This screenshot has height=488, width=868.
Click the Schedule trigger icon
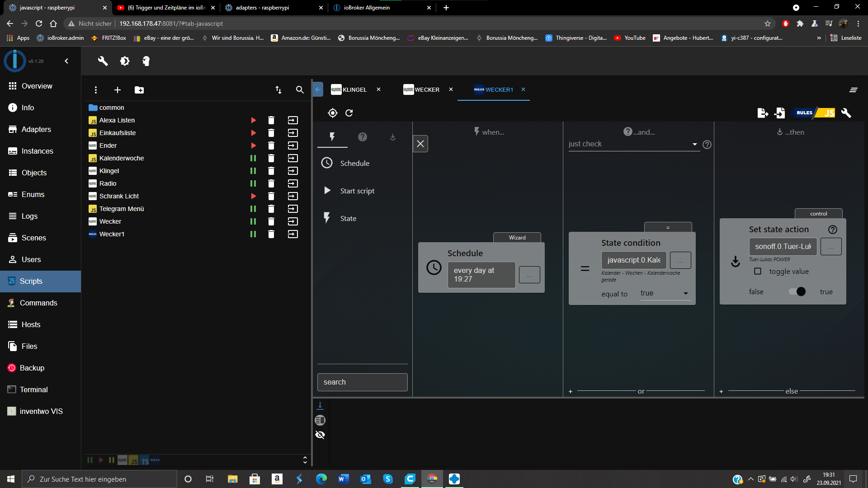[x=327, y=163]
